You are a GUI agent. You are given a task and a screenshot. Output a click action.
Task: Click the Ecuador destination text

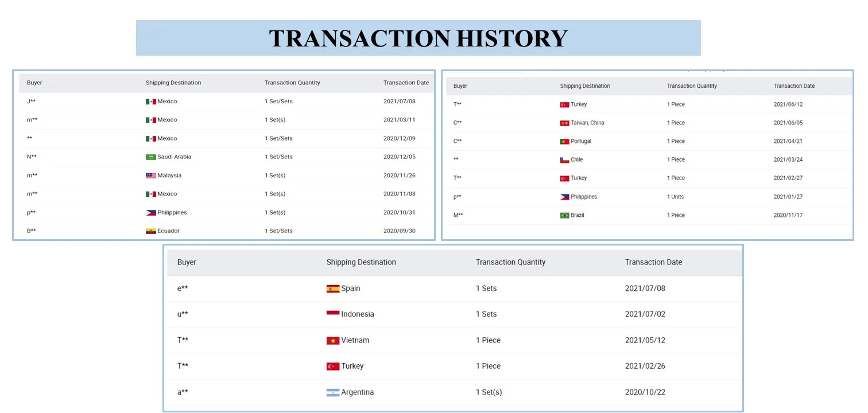coord(169,231)
